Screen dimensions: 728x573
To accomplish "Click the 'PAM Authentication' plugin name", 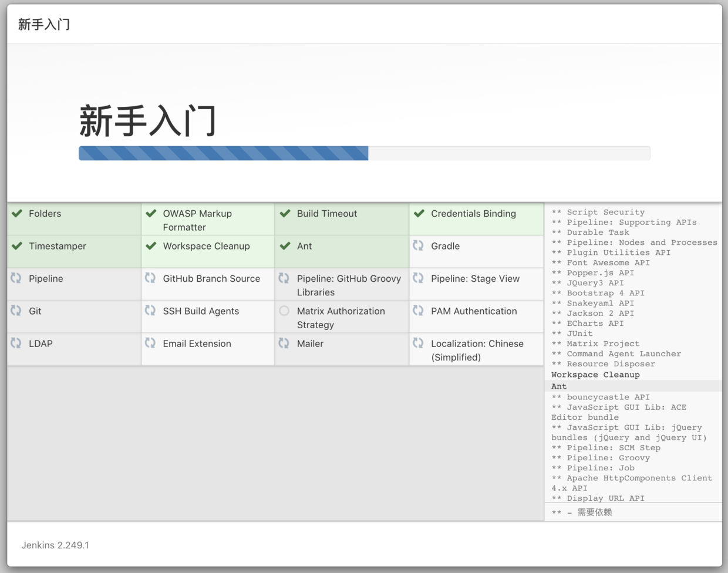I will coord(474,311).
